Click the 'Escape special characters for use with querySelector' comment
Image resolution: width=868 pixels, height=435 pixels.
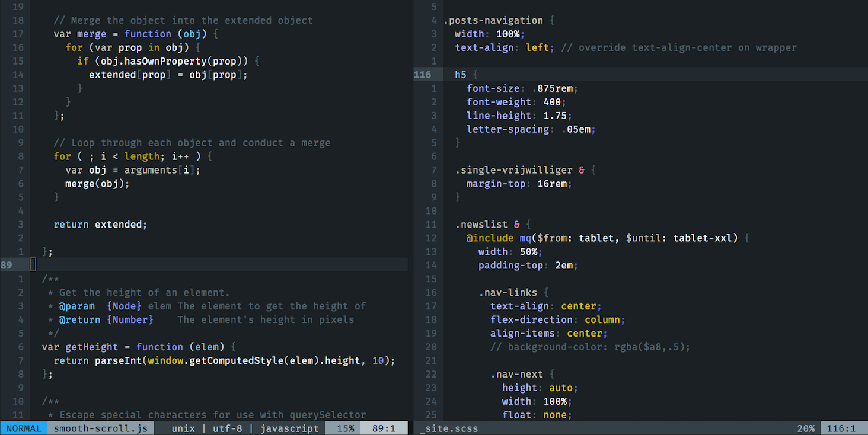tap(207, 415)
